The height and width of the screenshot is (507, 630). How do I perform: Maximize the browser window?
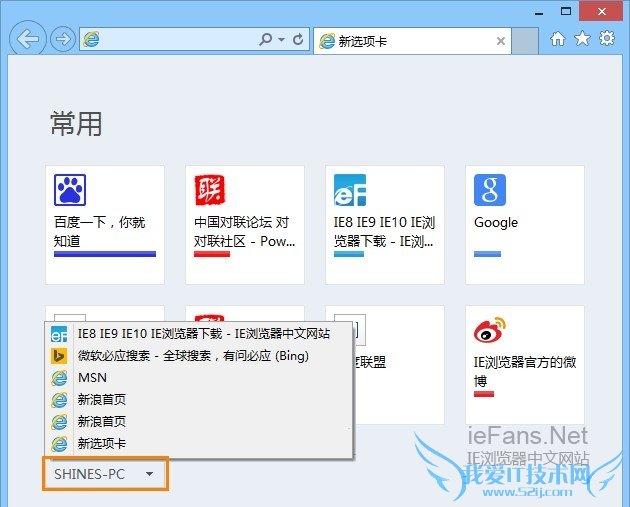[566, 11]
